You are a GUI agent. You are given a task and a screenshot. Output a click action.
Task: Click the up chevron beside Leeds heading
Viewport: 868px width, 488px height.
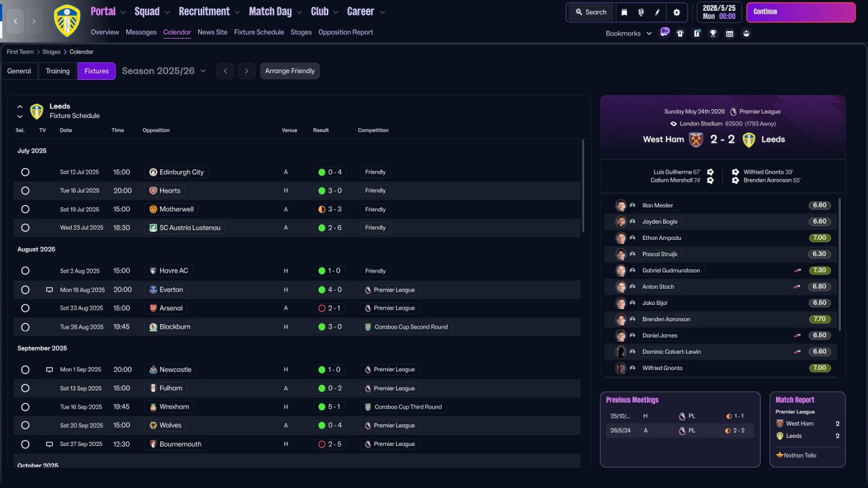point(20,106)
